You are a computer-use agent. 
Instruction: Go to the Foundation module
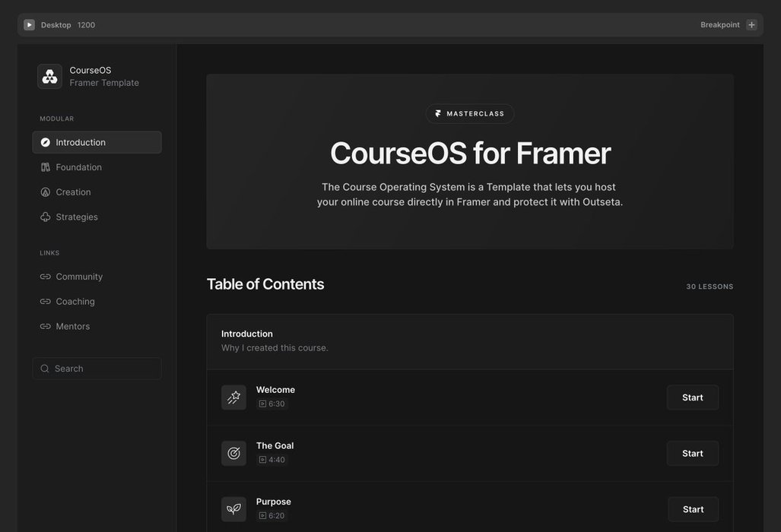pyautogui.click(x=78, y=167)
